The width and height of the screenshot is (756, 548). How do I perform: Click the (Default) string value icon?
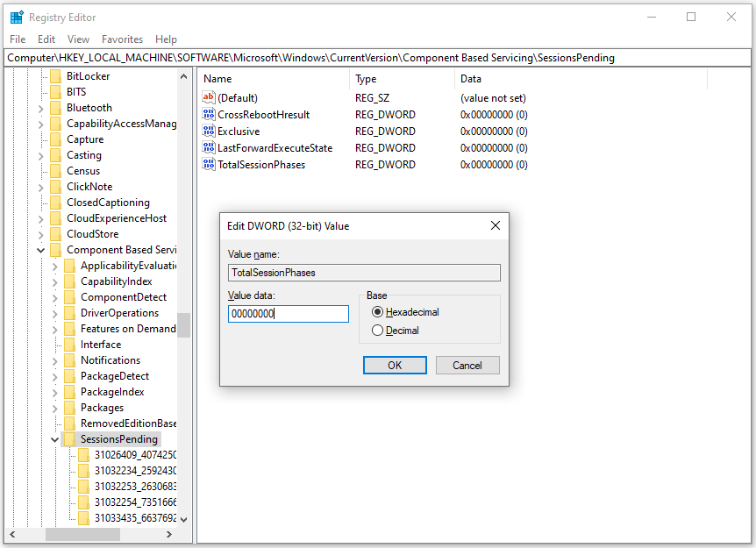(x=208, y=98)
